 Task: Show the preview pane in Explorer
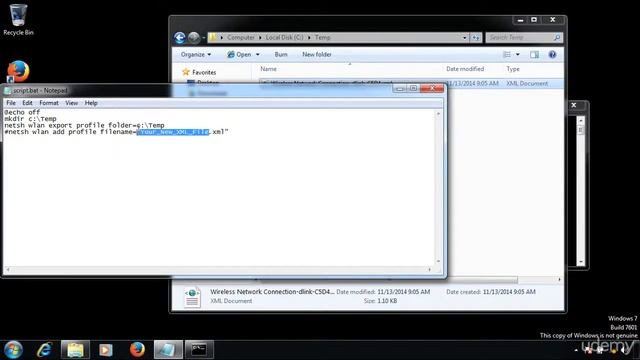[534, 54]
